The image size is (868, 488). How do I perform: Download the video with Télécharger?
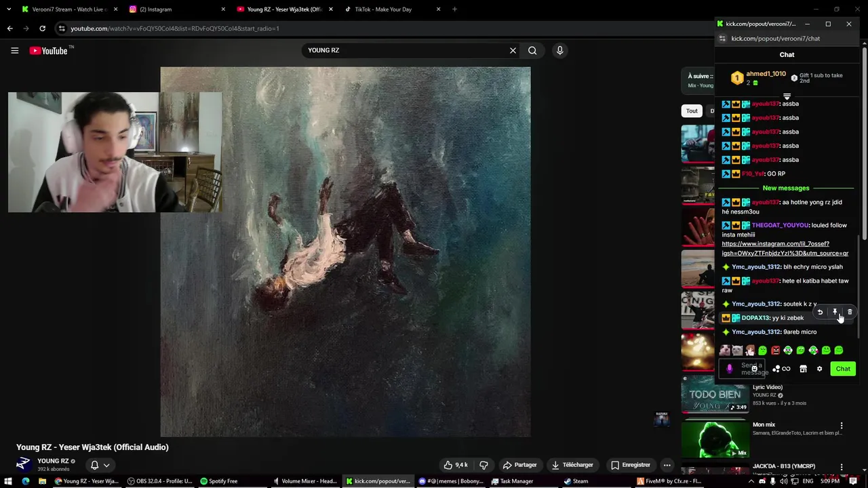tap(573, 465)
